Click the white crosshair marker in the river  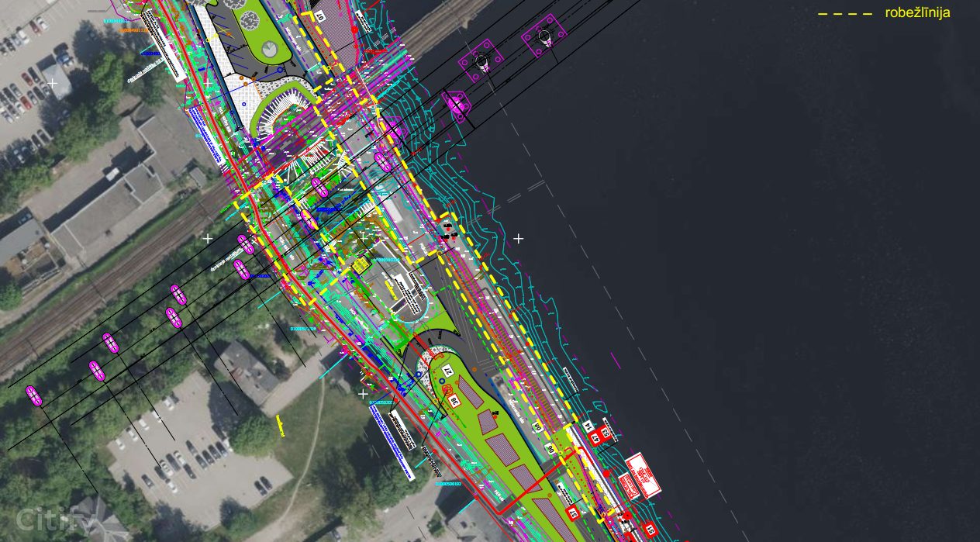click(x=518, y=238)
